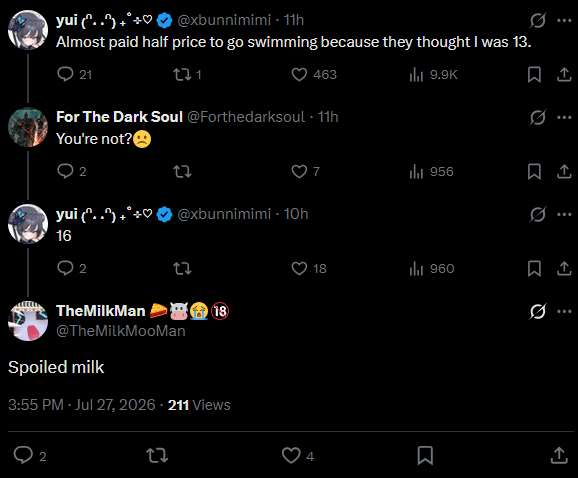Like the tweet with 463 likes
The width and height of the screenshot is (578, 478).
tap(299, 74)
